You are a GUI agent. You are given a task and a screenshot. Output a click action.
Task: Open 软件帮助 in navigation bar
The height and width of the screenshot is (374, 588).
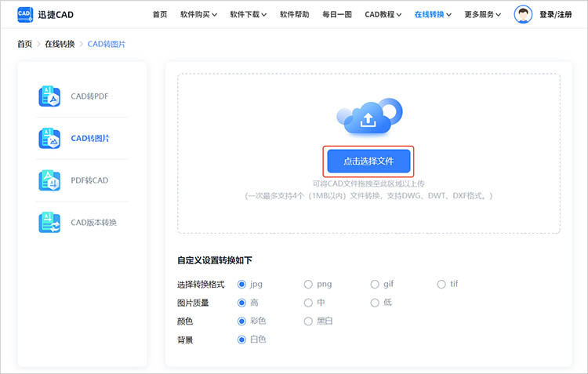pos(294,15)
